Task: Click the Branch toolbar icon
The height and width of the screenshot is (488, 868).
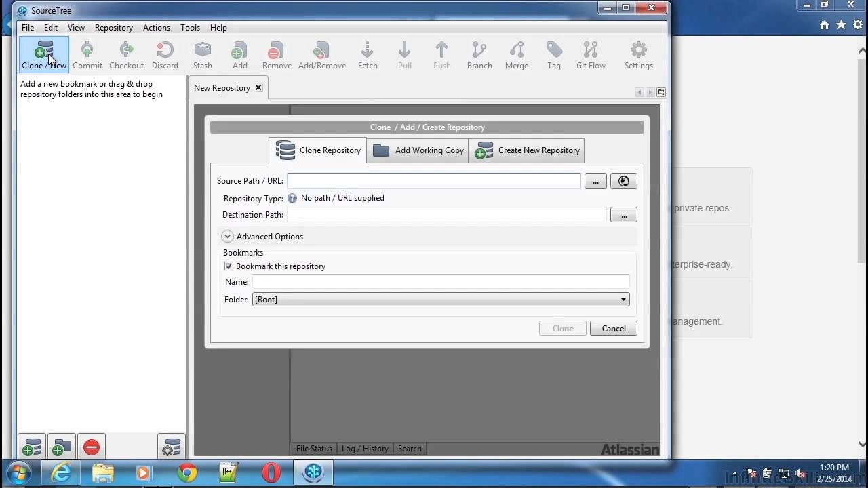Action: click(479, 55)
